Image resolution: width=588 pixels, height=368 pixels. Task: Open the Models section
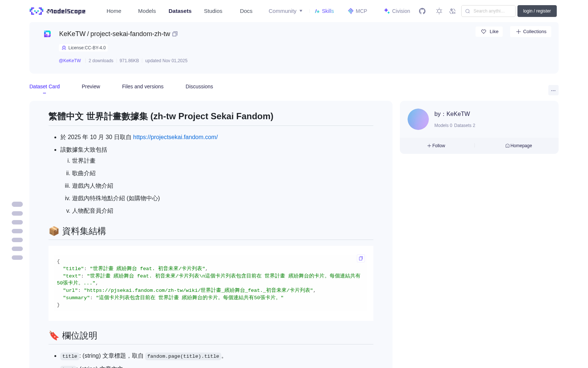point(147,11)
